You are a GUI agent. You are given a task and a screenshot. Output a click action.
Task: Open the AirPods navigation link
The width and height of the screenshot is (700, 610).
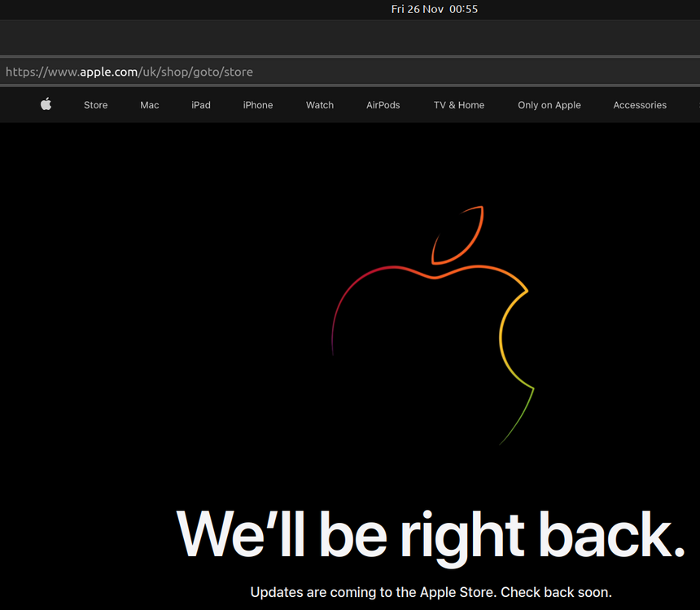click(x=383, y=105)
